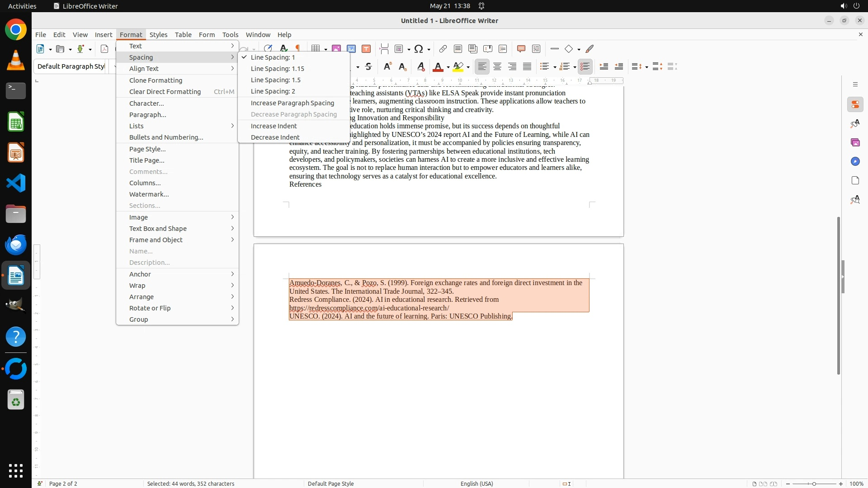
Task: Click the Superscript icon
Action: pos(387,67)
